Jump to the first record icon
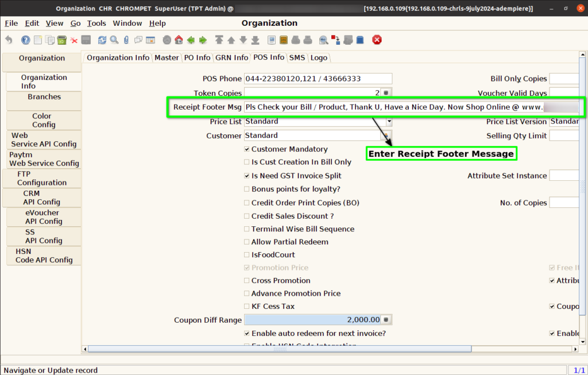Screen dimensions: 588x375 pos(219,40)
